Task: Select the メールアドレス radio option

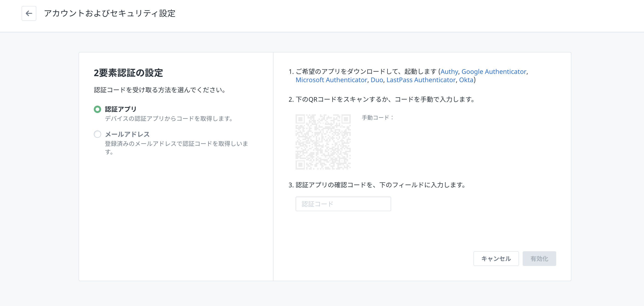Action: tap(97, 134)
